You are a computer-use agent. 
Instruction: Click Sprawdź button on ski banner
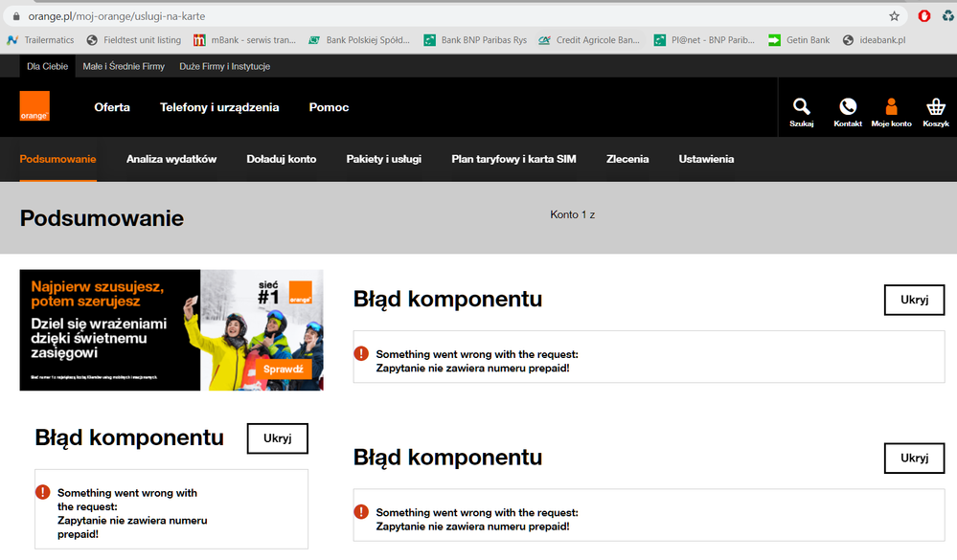[284, 370]
